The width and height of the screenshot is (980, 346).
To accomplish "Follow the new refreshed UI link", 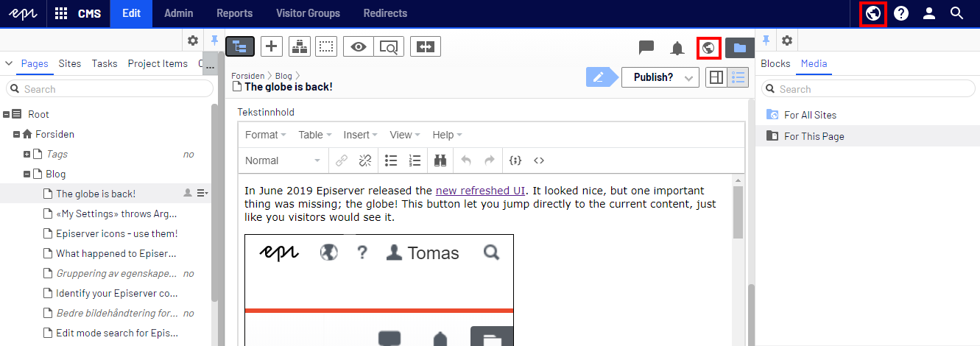I will (x=479, y=191).
